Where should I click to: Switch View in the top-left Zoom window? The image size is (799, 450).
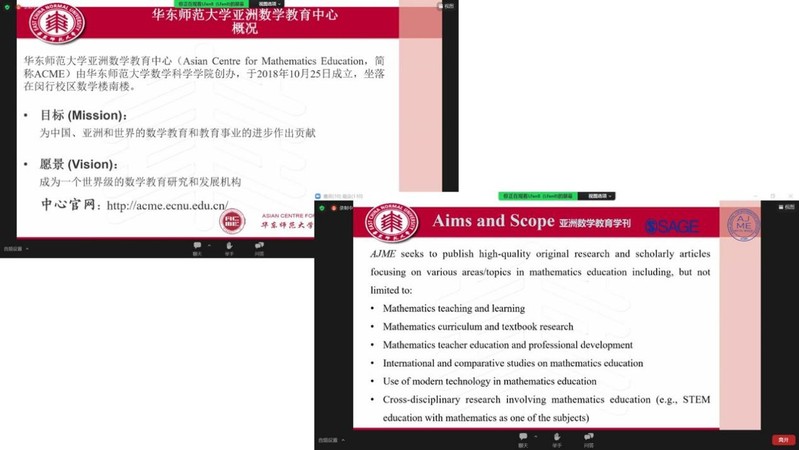[x=445, y=6]
